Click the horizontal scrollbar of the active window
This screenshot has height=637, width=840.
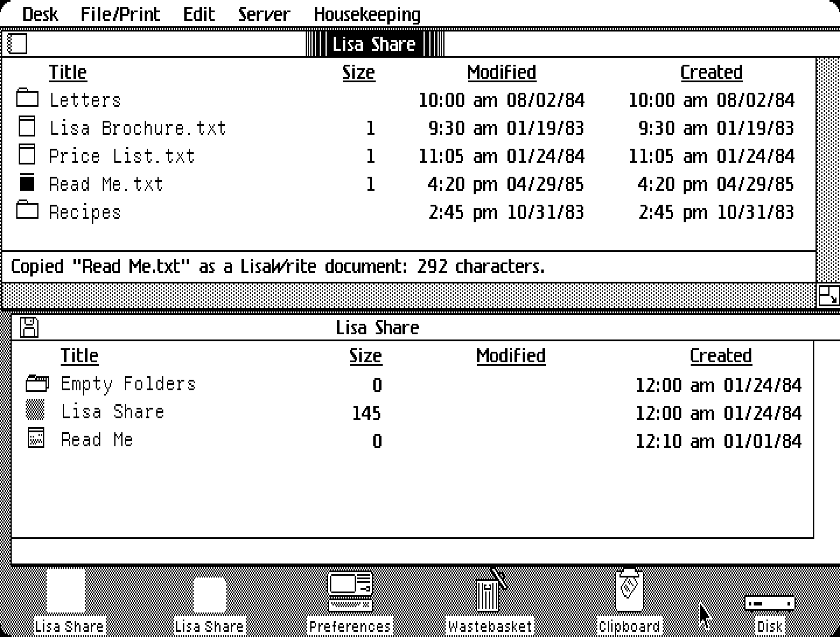click(409, 296)
